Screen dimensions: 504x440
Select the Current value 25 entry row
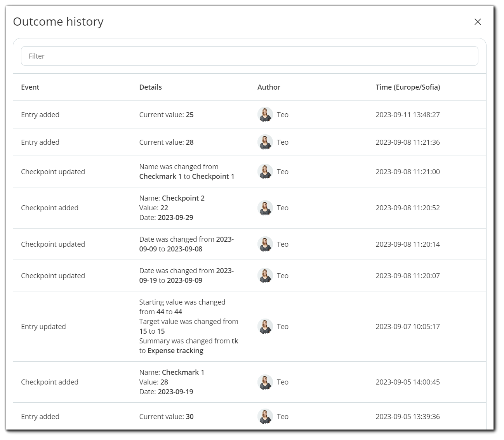coord(249,114)
